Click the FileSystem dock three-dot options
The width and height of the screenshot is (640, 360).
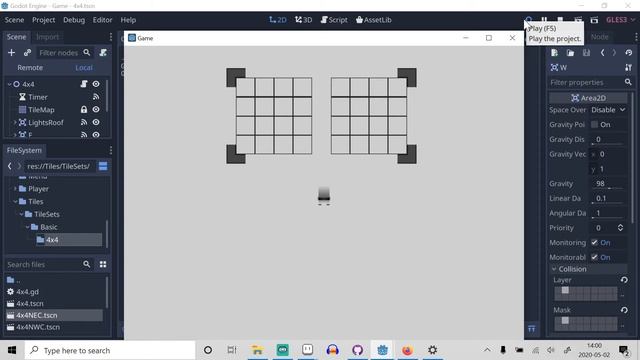[111, 150]
